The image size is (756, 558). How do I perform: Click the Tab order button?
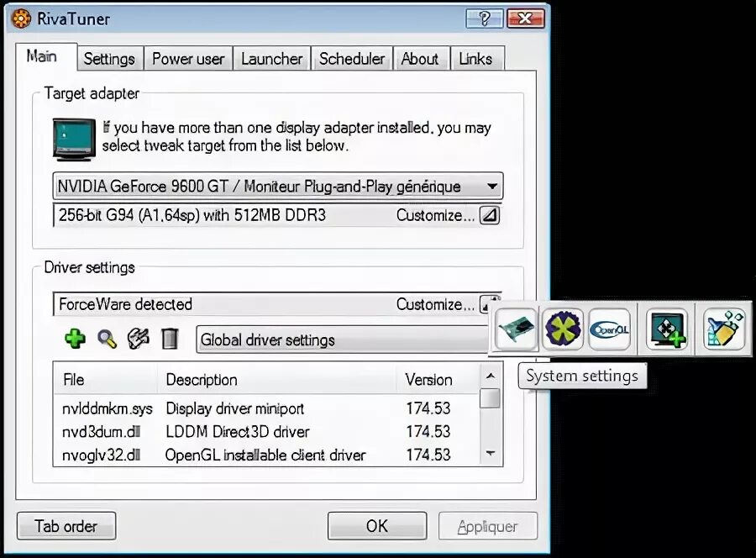tap(66, 526)
